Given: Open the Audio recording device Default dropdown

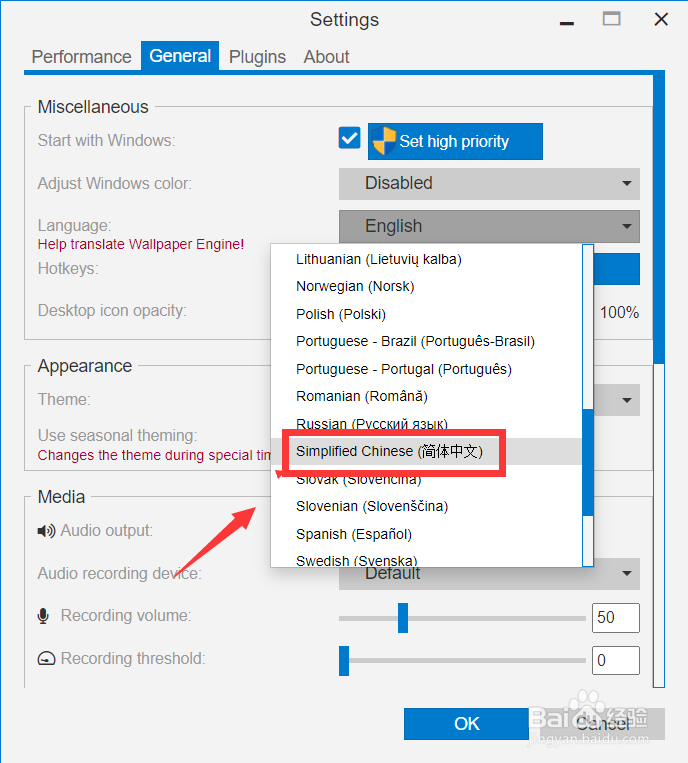Looking at the screenshot, I should coord(489,574).
